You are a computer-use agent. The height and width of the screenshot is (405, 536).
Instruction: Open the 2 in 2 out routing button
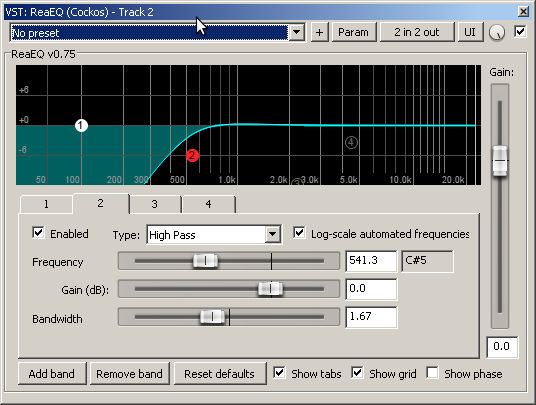tap(417, 32)
